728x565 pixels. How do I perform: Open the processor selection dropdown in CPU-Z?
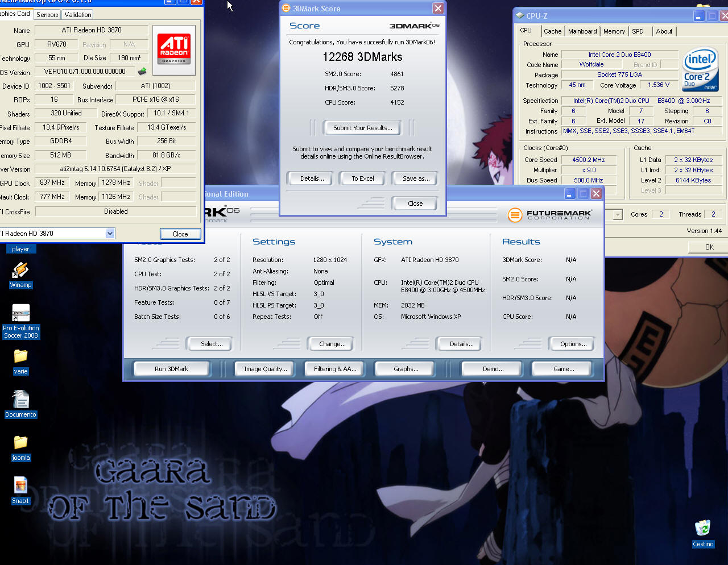tap(618, 214)
